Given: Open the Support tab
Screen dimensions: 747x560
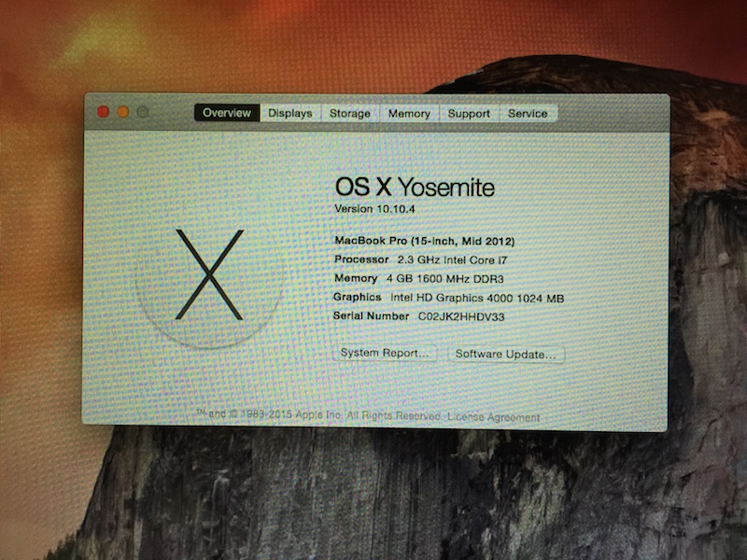Looking at the screenshot, I should tap(469, 114).
